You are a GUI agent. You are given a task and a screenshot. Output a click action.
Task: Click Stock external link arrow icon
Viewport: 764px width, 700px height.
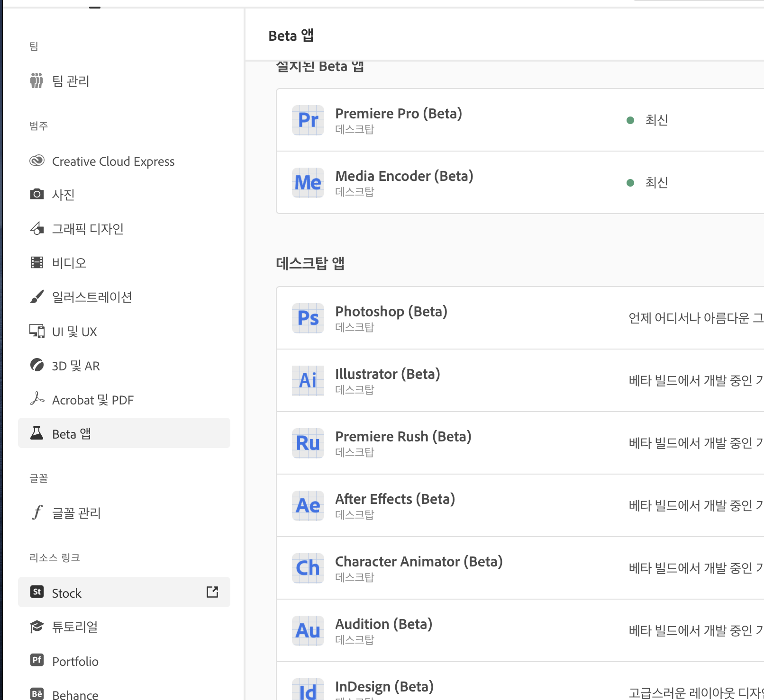click(x=212, y=592)
